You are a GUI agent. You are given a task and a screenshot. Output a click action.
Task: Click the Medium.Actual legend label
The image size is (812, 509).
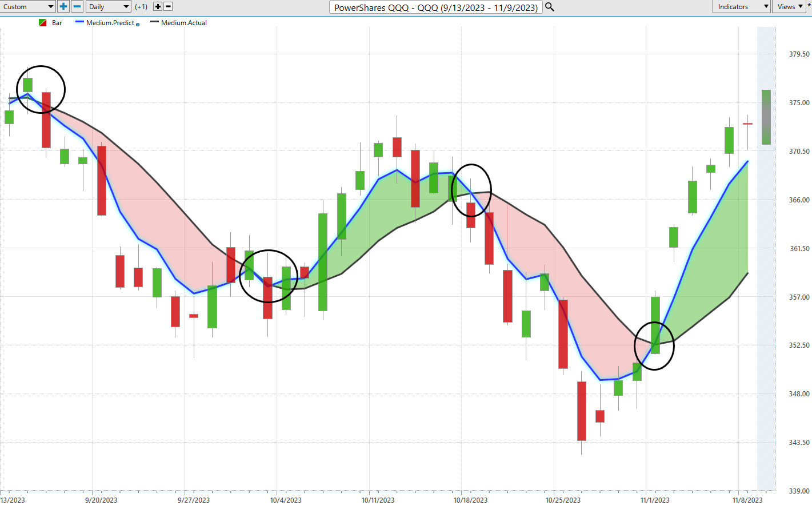click(x=184, y=23)
